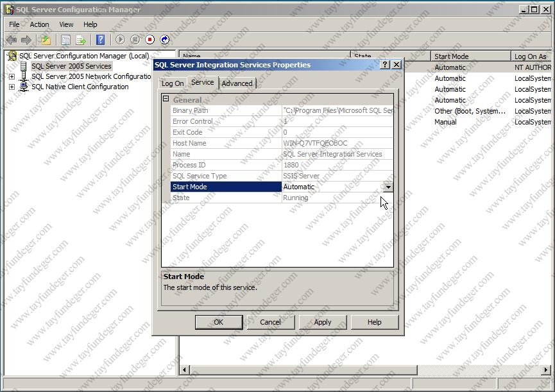555x392 pixels.
Task: Click the Pause Service toolbar icon
Action: pos(135,40)
